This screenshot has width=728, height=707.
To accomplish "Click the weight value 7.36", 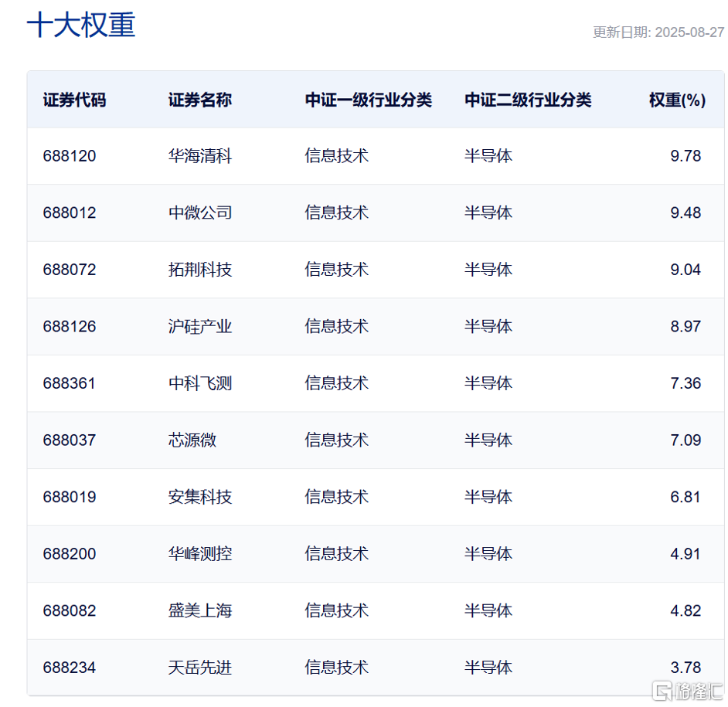I will coord(685,383).
